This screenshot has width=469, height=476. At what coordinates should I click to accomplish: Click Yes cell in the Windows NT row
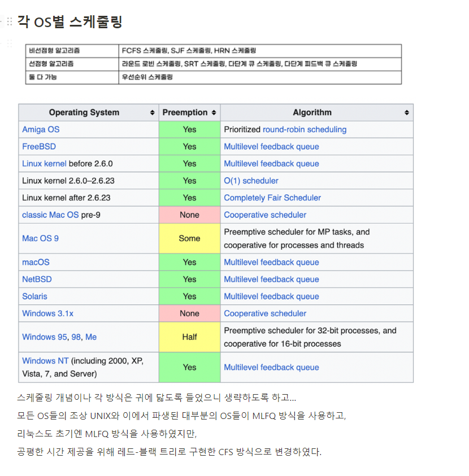pyautogui.click(x=189, y=368)
